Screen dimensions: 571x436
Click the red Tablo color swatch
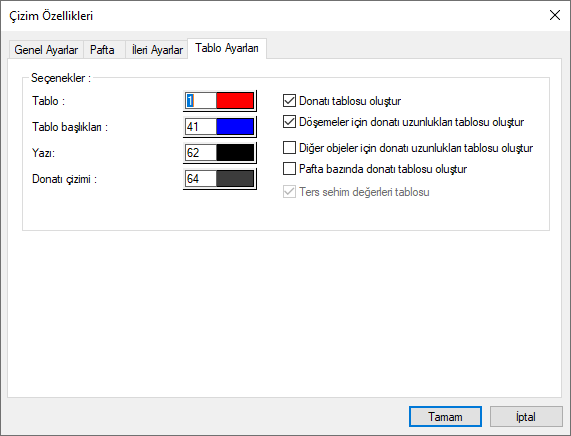click(x=235, y=101)
